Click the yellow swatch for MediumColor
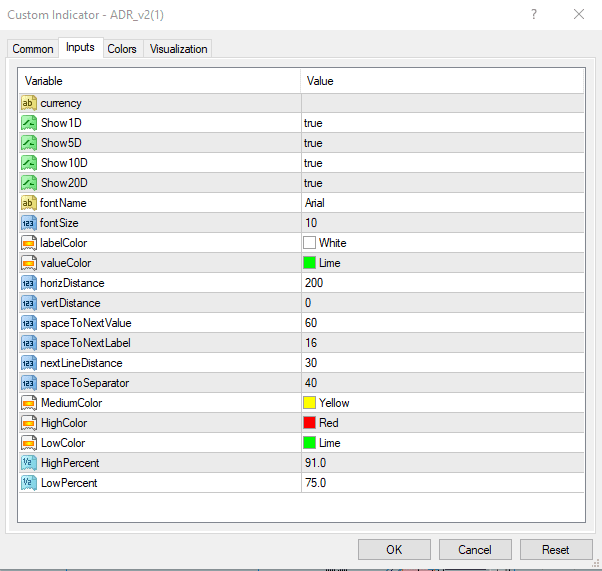 pos(309,403)
